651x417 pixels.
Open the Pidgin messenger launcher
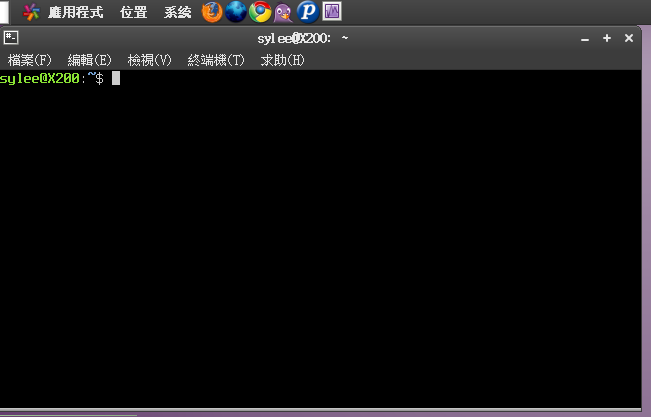tap(284, 12)
